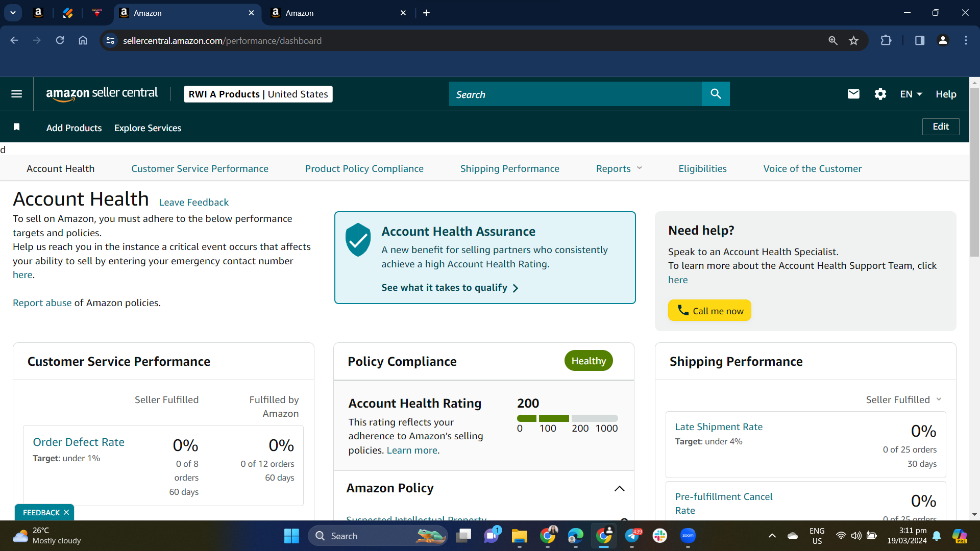Screen dimensions: 980x551
Task: Go back with the browser back arrow
Action: pyautogui.click(x=14, y=40)
